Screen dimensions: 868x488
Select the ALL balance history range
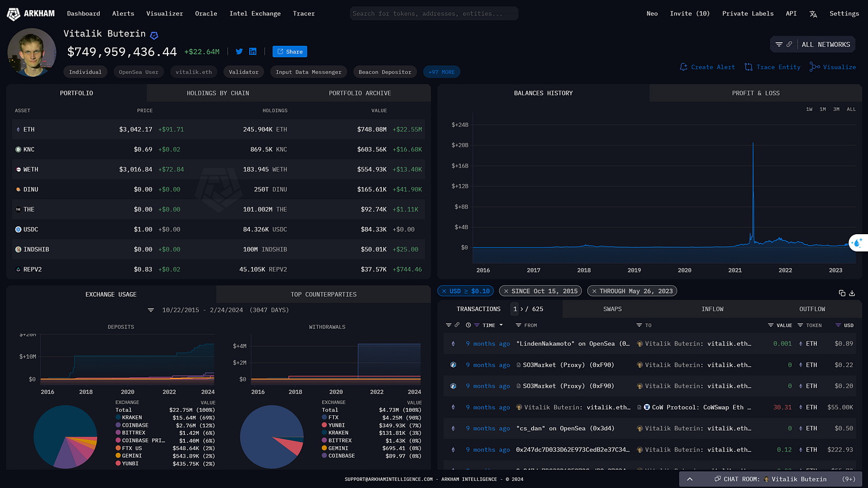coord(851,110)
